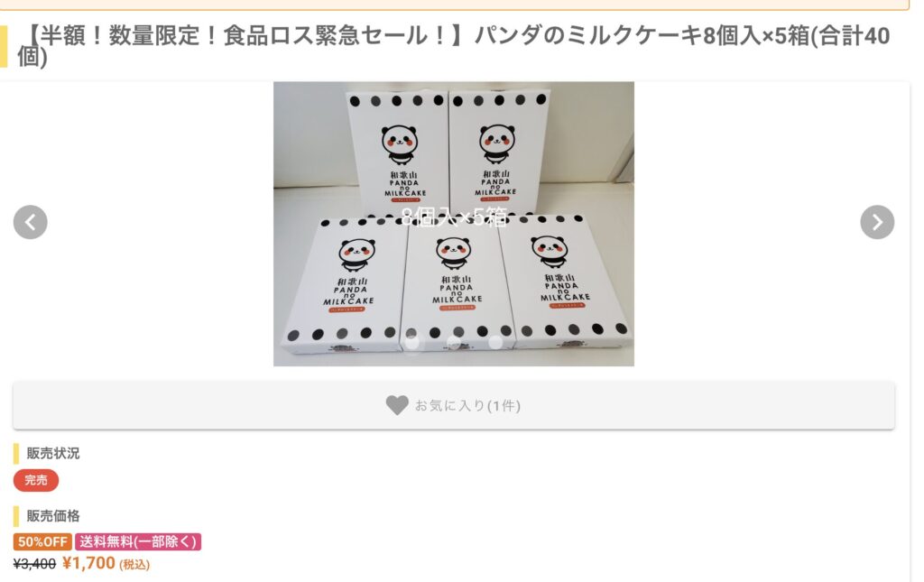Click the heart icon in favorites bar
Screen dimensions: 924x582
[x=397, y=405]
